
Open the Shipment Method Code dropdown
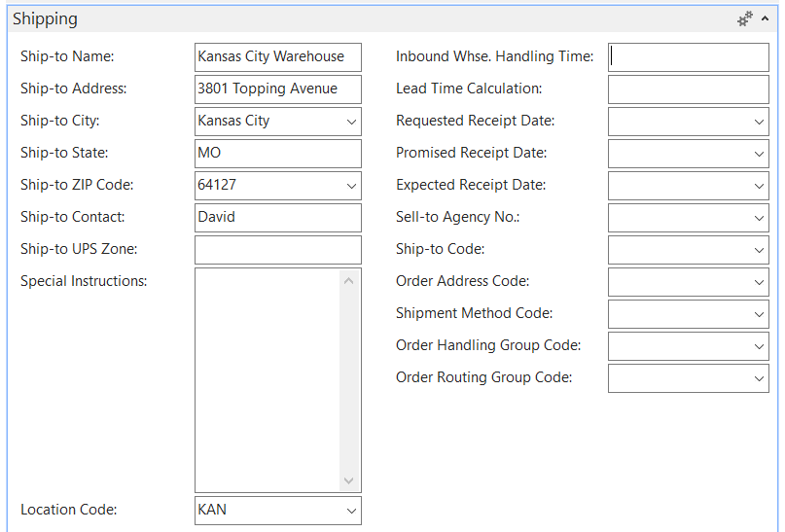click(758, 314)
